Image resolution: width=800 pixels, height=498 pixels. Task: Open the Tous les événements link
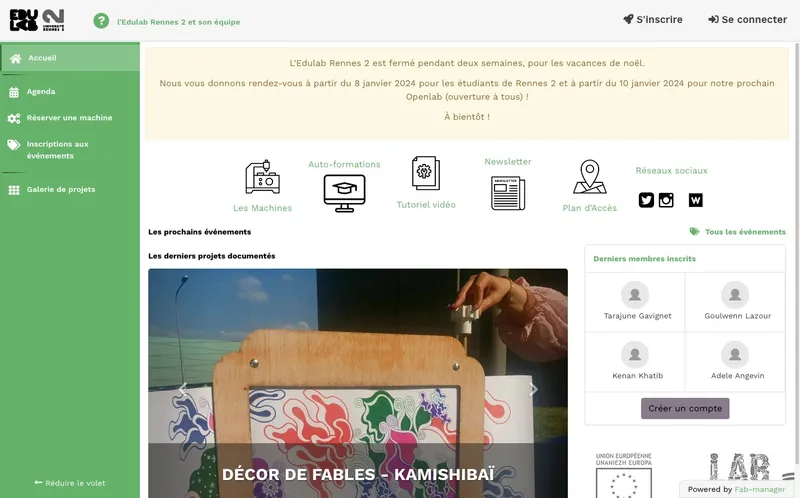click(x=738, y=232)
